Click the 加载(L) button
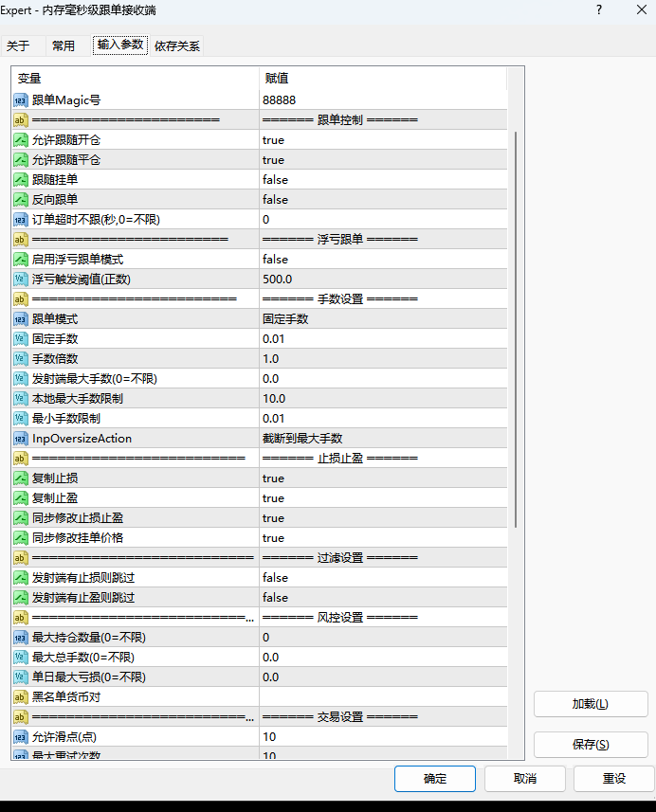656x812 pixels. point(591,704)
